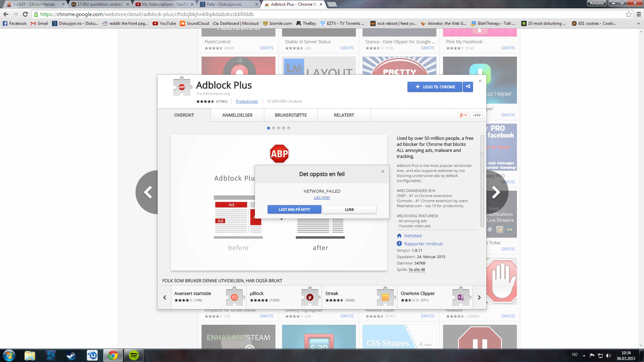The width and height of the screenshot is (644, 362).
Task: Open Steam from the taskbar
Action: [71, 355]
